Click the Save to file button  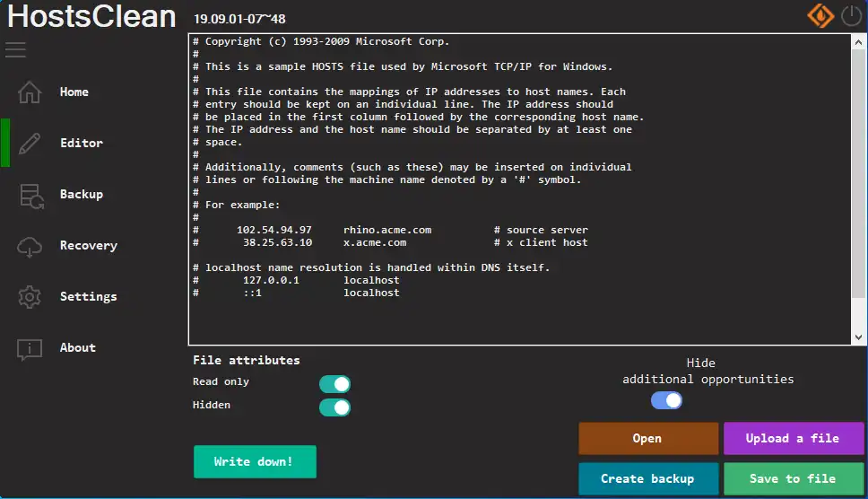[x=794, y=478]
